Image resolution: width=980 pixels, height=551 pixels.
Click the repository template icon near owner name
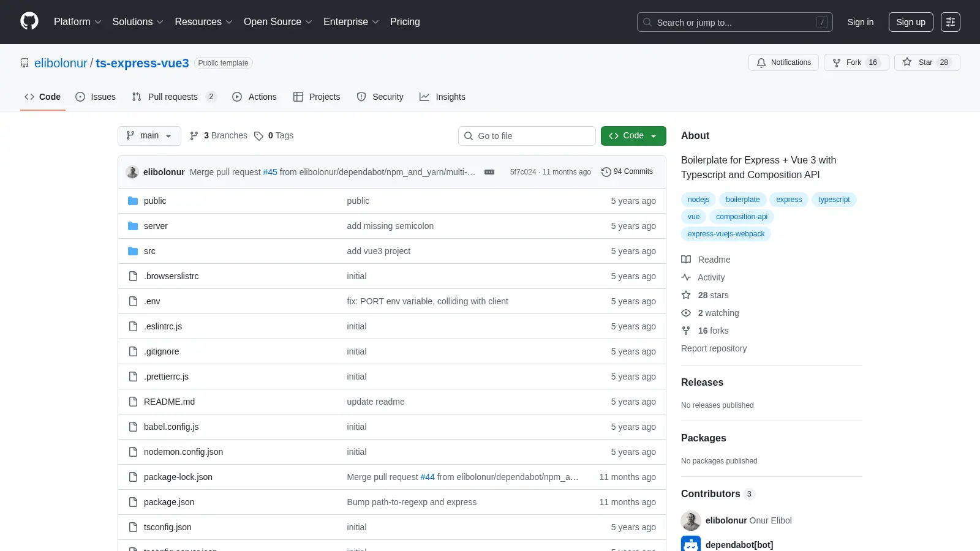pos(24,63)
